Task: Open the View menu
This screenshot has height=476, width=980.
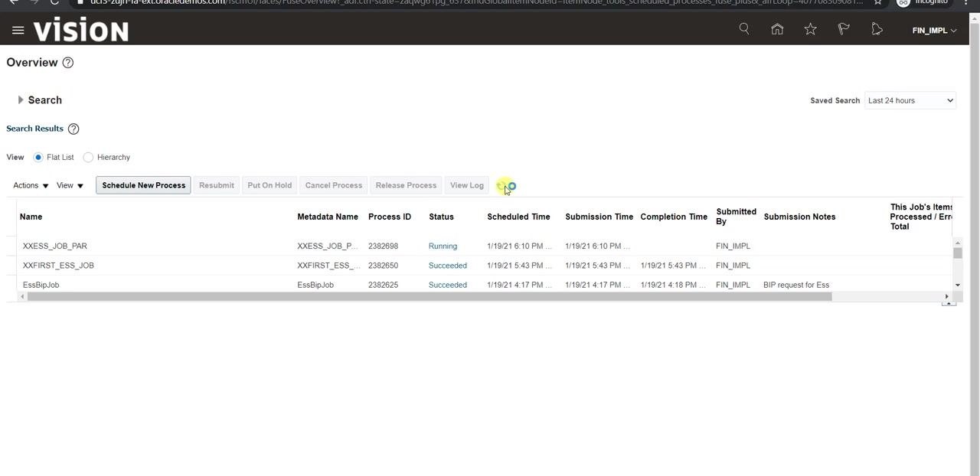Action: point(70,185)
